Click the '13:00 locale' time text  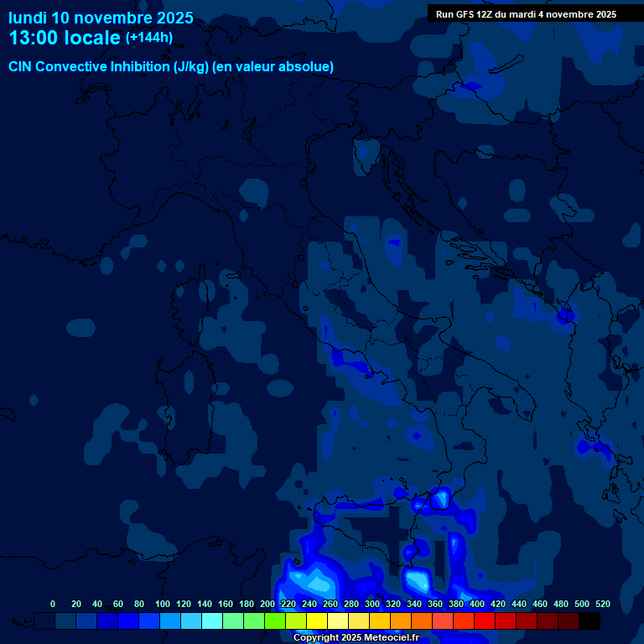click(65, 38)
